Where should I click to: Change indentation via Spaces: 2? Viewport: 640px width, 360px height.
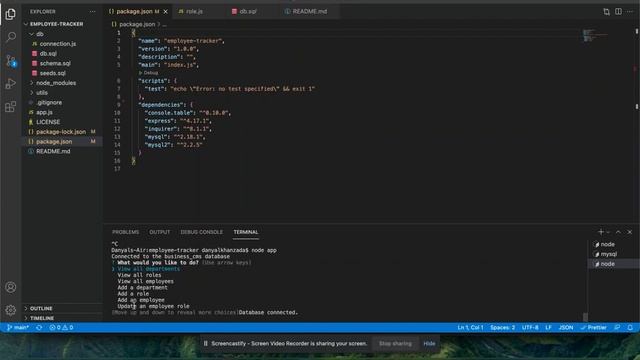coord(502,327)
